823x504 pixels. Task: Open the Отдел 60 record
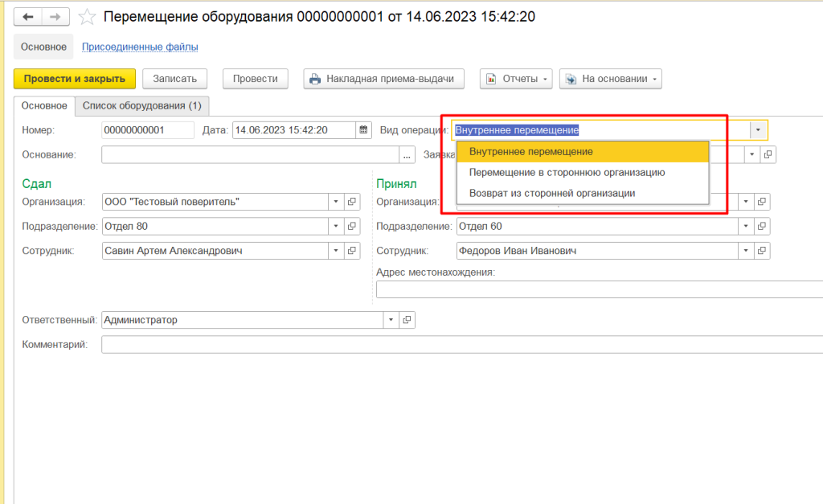coord(762,226)
